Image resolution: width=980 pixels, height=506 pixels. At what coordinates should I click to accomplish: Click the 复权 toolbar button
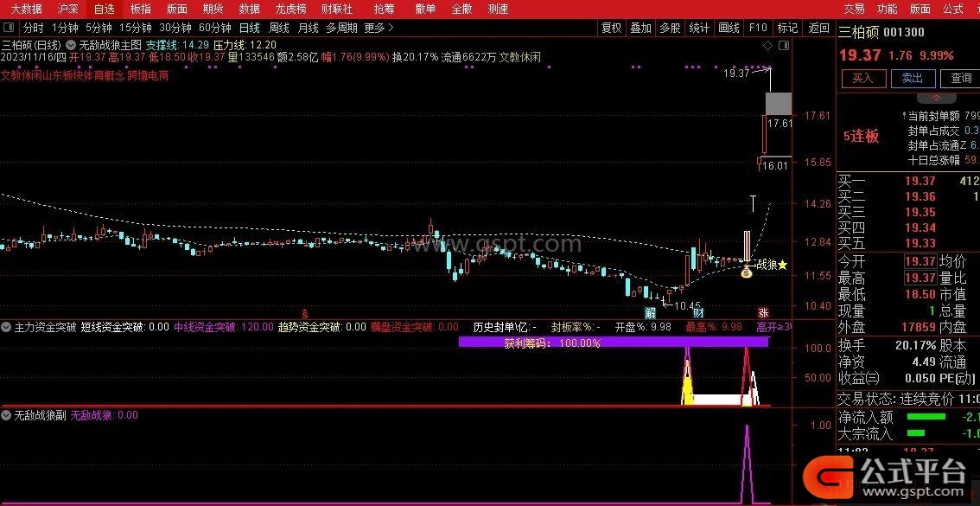click(x=611, y=28)
